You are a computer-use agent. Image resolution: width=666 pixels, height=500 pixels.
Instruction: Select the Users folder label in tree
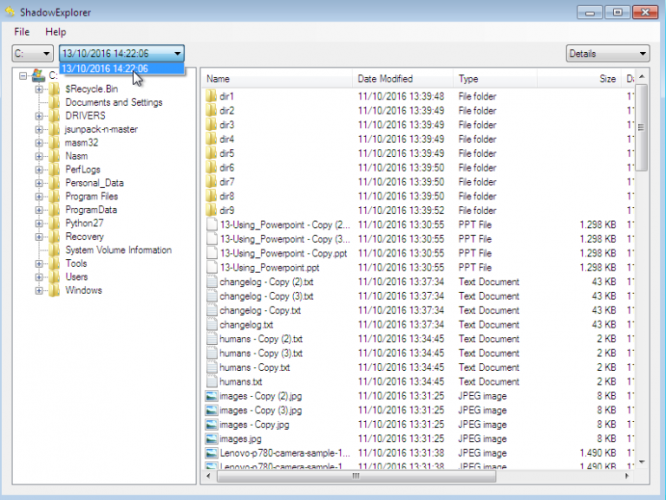[76, 277]
